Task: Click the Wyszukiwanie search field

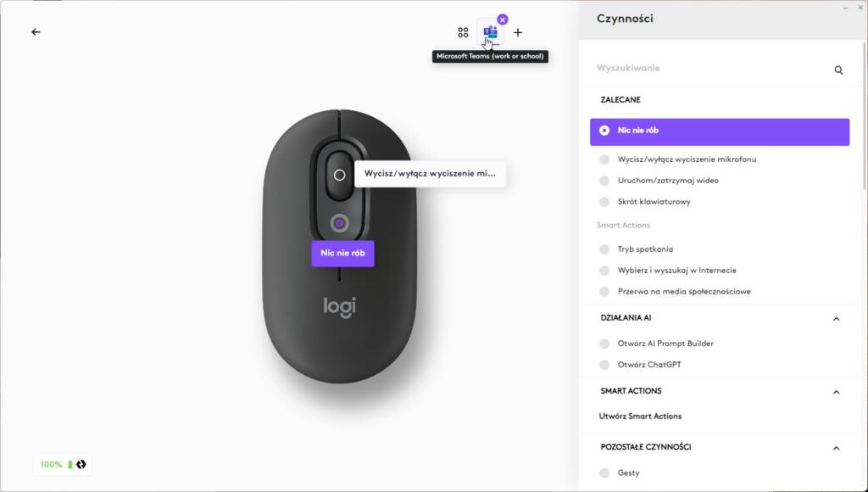Action: (711, 69)
